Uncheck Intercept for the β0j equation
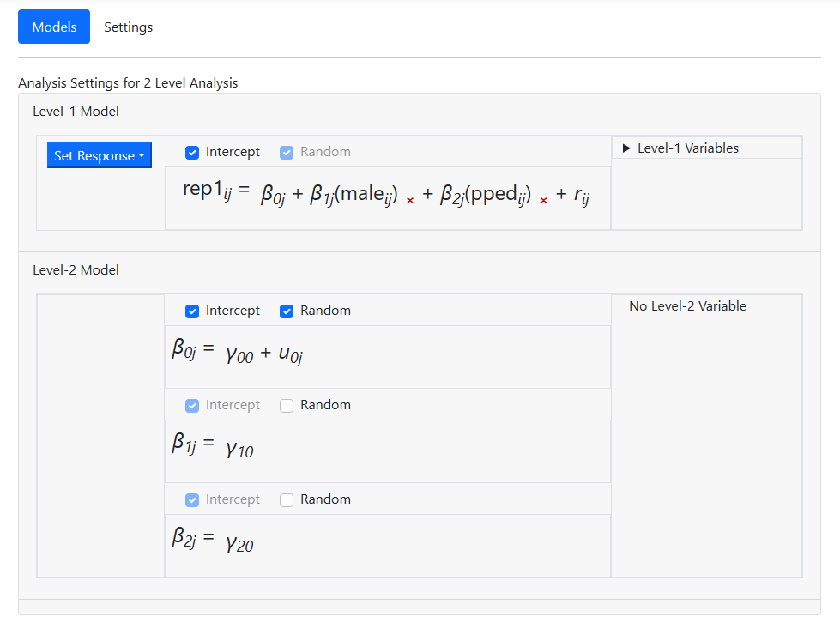840x635 pixels. click(193, 311)
